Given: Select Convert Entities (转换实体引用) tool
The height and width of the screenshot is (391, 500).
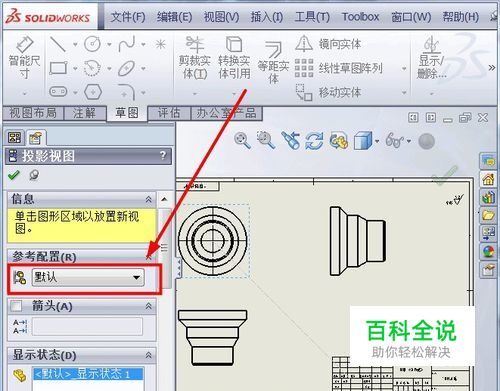Looking at the screenshot, I should [x=234, y=57].
